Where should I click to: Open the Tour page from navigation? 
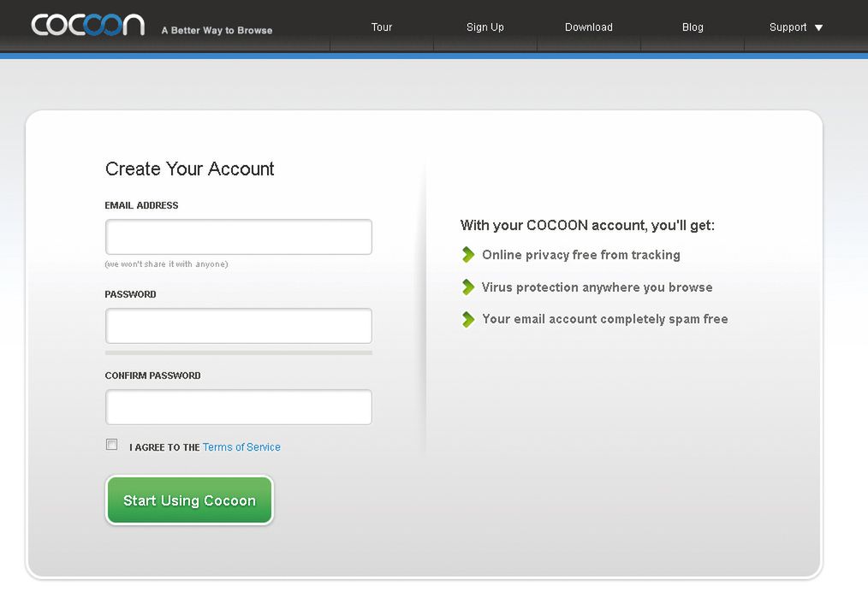point(382,27)
